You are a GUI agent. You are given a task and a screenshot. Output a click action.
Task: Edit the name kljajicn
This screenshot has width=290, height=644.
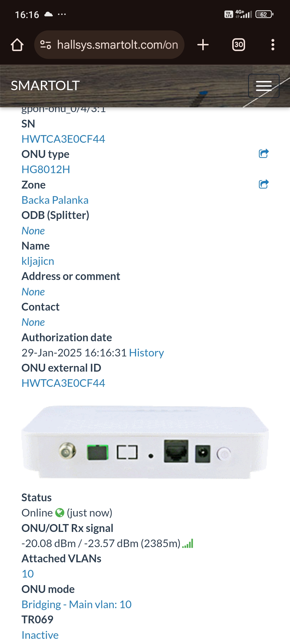(x=38, y=261)
